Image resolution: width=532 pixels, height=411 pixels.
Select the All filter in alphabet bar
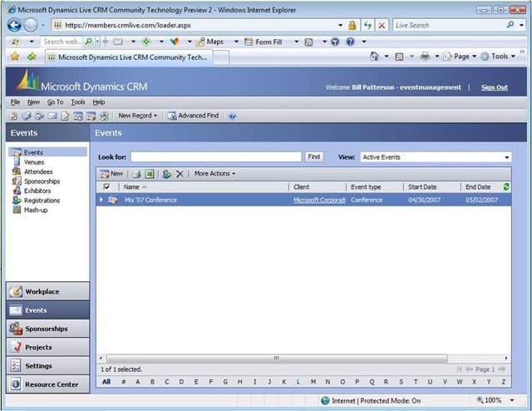click(106, 382)
